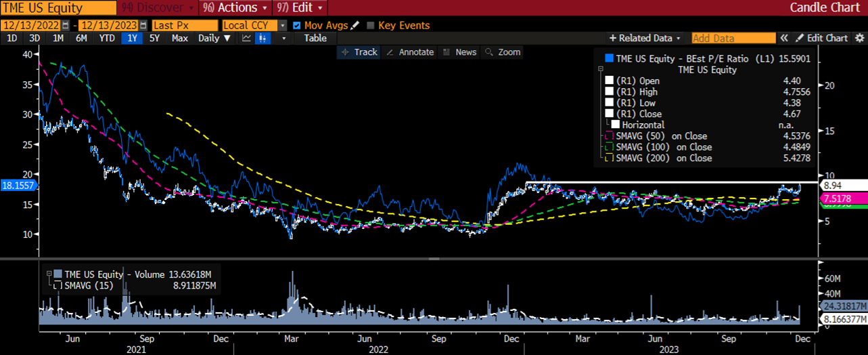This screenshot has width=868, height=355.
Task: Collapse the TME US Equity legend tree
Action: (599, 69)
